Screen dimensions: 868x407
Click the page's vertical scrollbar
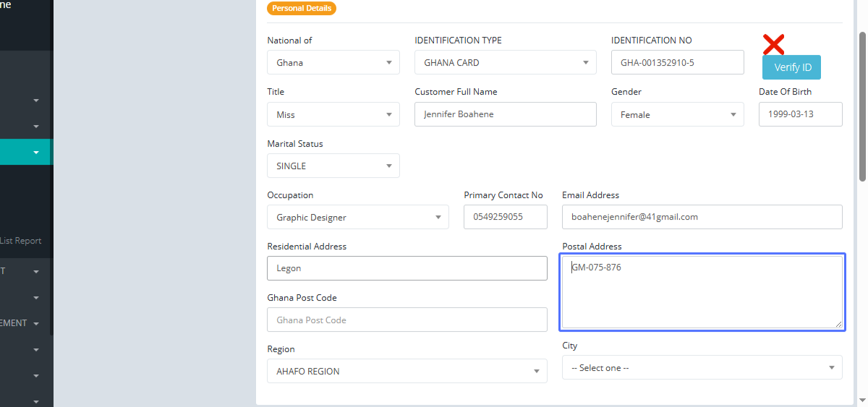click(862, 108)
